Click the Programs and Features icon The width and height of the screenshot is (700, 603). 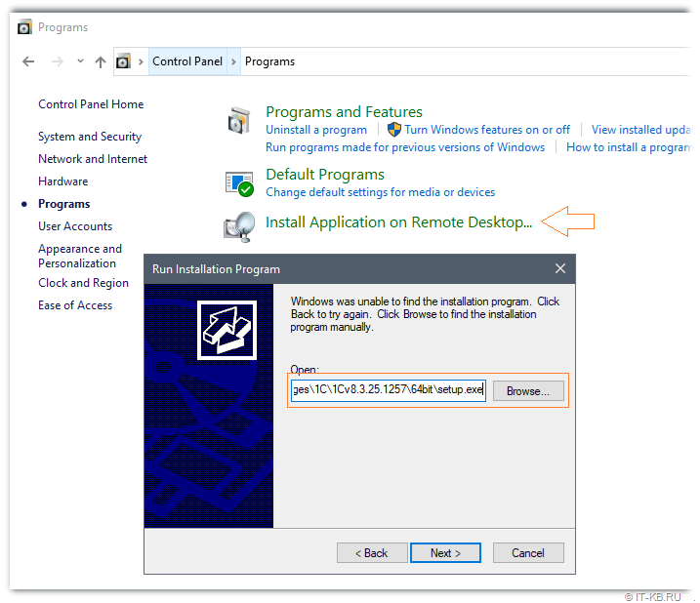[239, 120]
